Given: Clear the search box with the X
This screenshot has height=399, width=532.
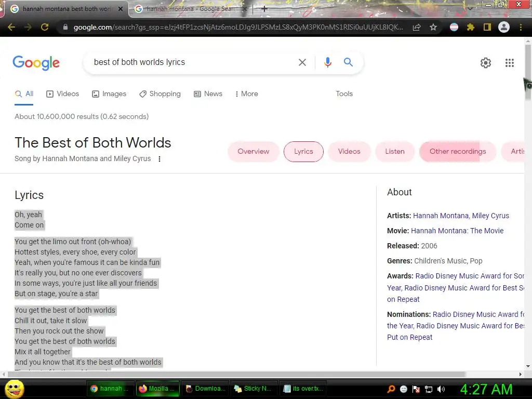Looking at the screenshot, I should (x=302, y=62).
